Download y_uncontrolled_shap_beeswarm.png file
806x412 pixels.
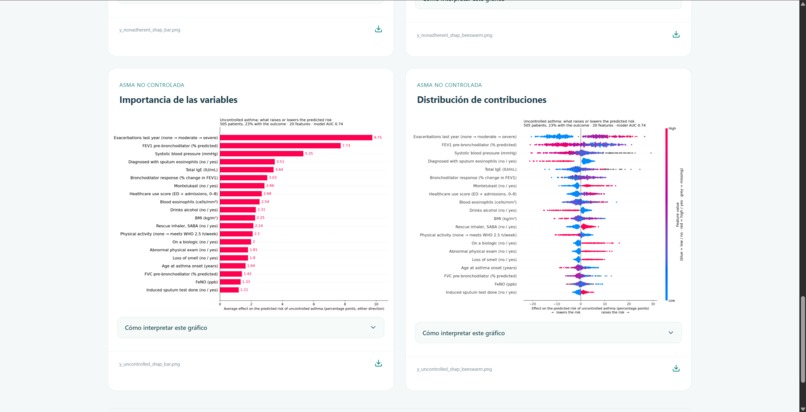[x=676, y=368]
